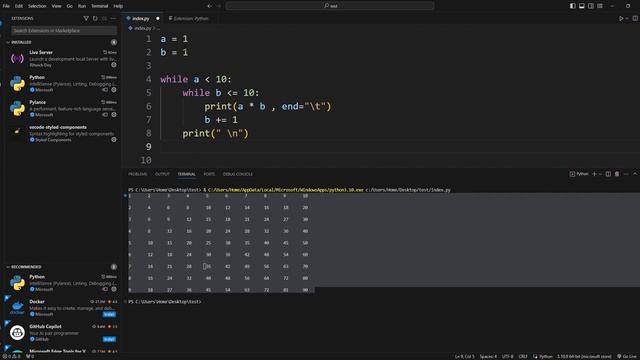Create a new terminal with plus icon

pos(594,174)
